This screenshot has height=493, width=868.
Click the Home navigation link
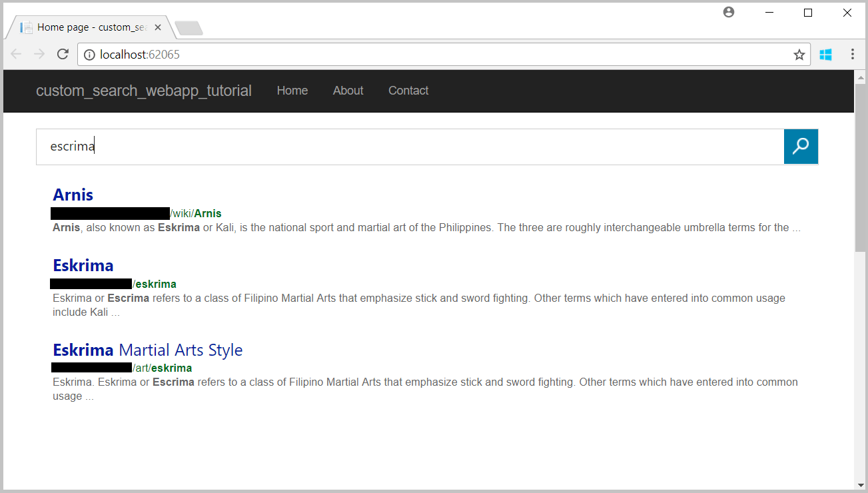292,91
